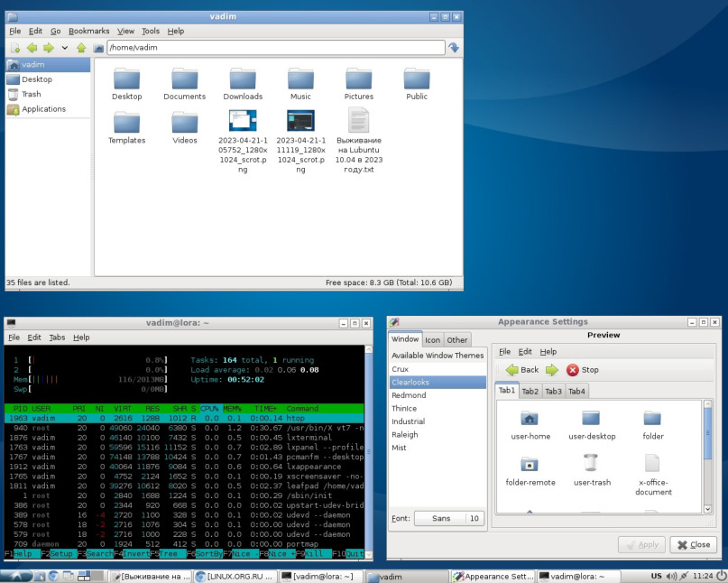Viewport: 728px width, 583px height.
Task: Choose the Redmond window theme
Action: coord(409,395)
